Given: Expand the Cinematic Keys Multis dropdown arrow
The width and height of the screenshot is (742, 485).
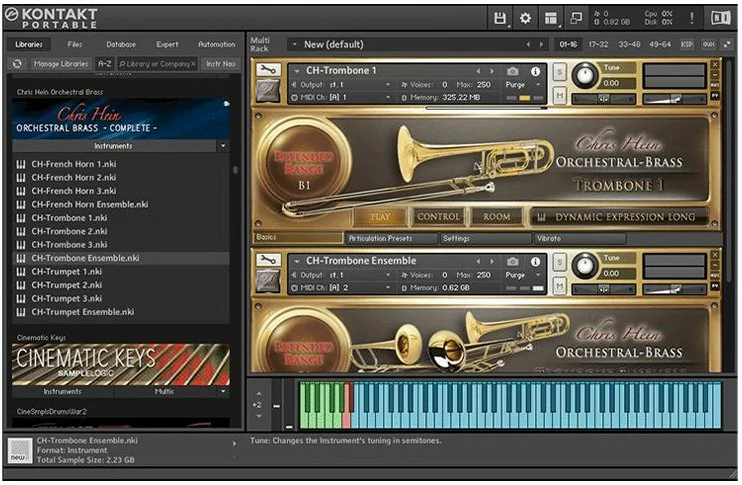Looking at the screenshot, I should (223, 391).
